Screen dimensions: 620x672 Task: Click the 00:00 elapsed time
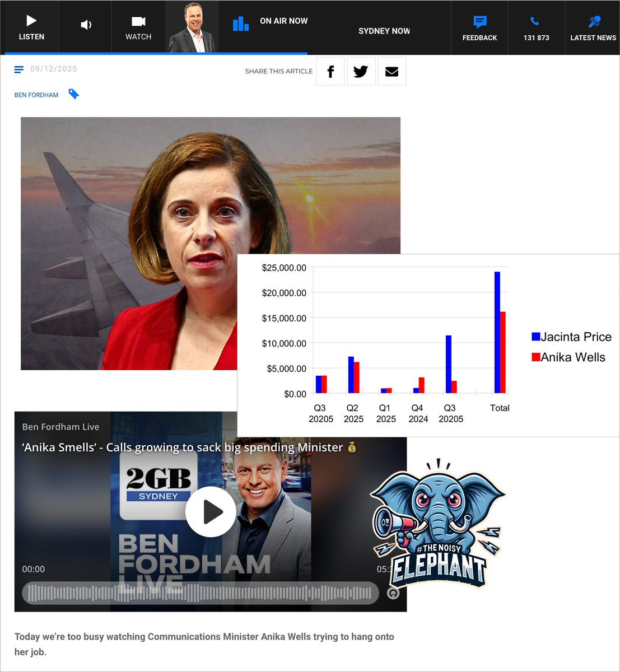34,569
